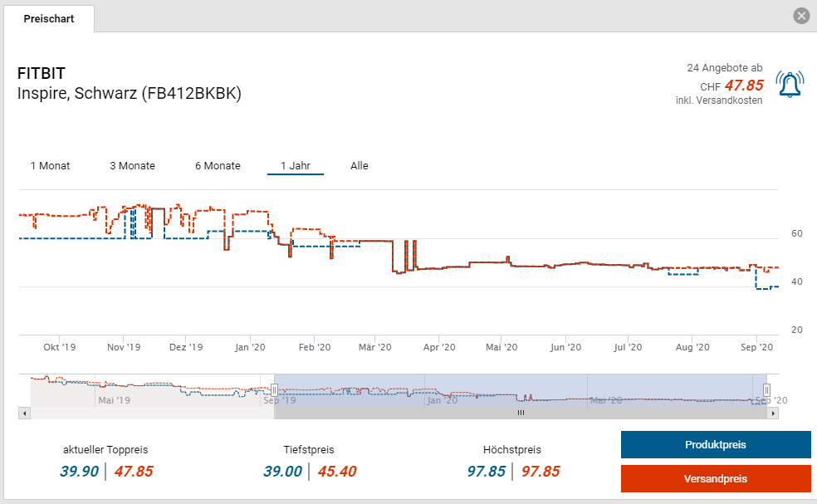Switch chart range to 1 Monat
The width and height of the screenshot is (817, 504).
point(50,165)
